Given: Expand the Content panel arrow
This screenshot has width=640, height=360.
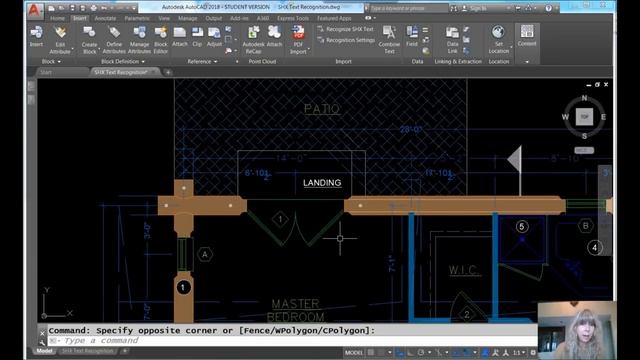Looking at the screenshot, I should point(527,62).
